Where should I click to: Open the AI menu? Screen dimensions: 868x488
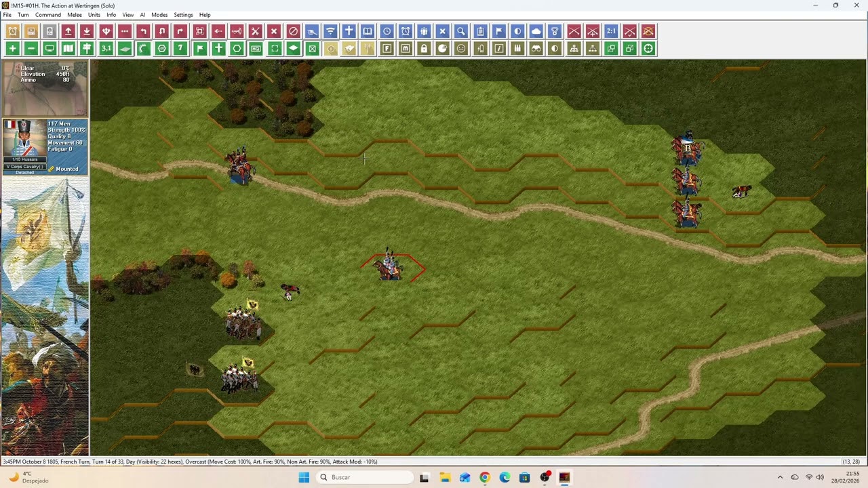coord(142,15)
